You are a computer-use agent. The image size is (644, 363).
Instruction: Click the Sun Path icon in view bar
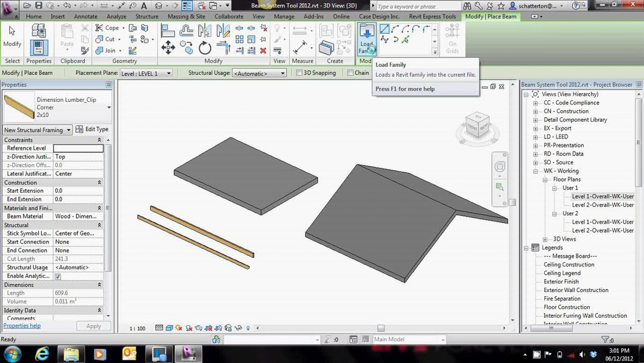(179, 328)
